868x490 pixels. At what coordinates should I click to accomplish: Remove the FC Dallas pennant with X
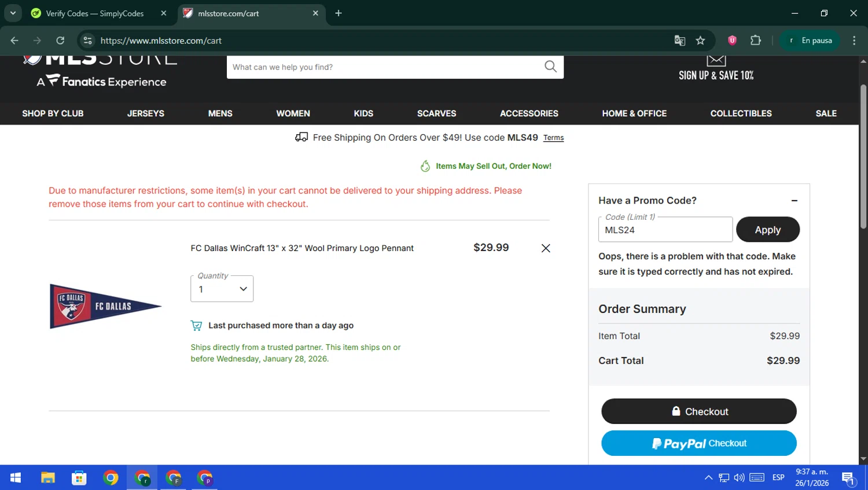(x=546, y=248)
